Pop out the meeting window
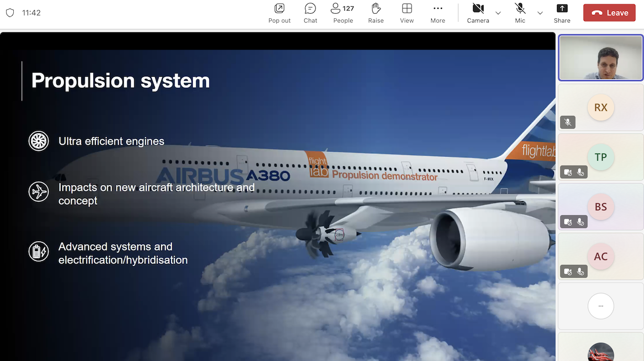This screenshot has height=361, width=644. point(279,12)
